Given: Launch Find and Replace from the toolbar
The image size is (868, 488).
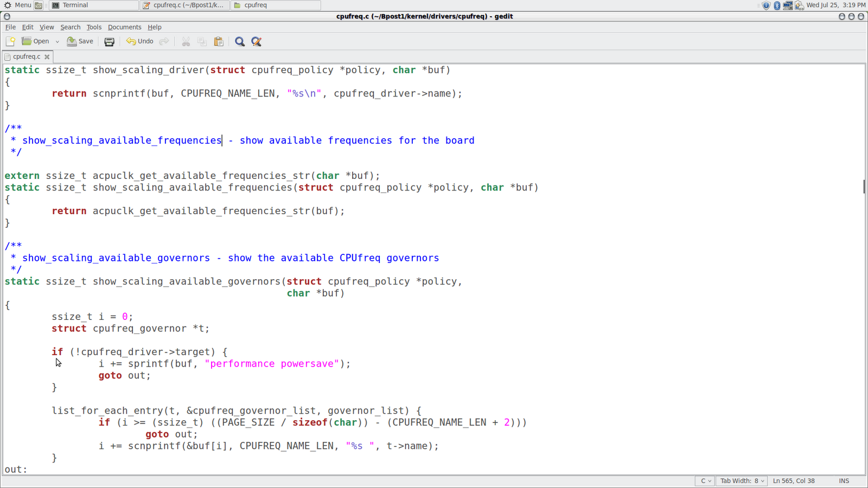Looking at the screenshot, I should (x=256, y=41).
